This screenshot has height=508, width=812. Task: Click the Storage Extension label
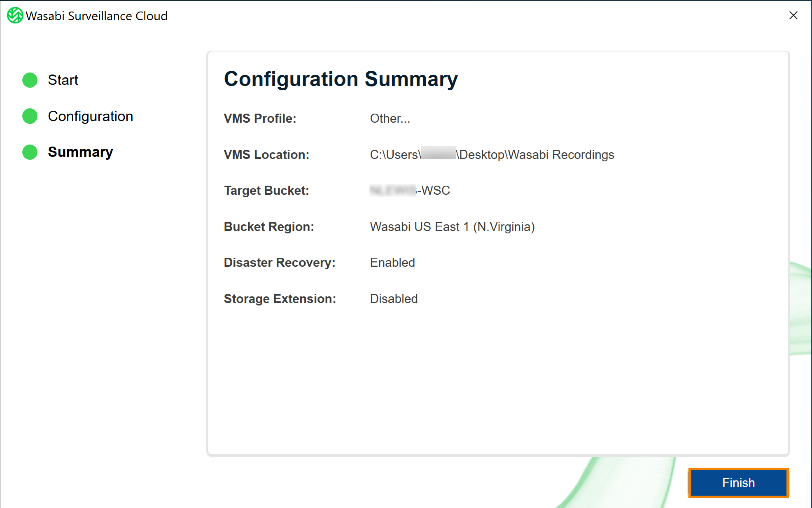point(280,299)
